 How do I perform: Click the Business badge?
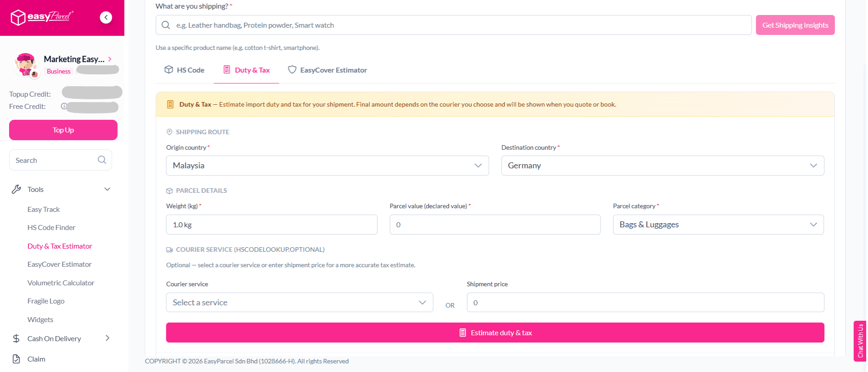(x=59, y=71)
